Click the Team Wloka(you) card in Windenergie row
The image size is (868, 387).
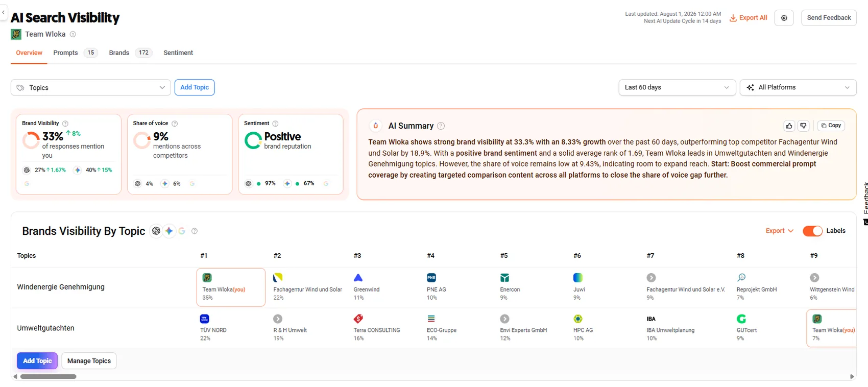point(231,287)
